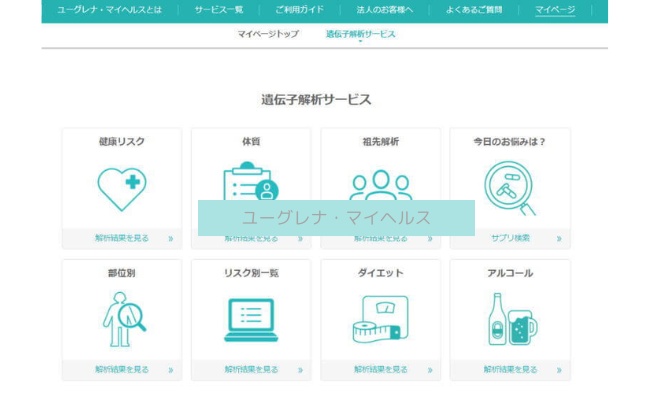Open 解析結果を見る in the 健康リスク card
This screenshot has height=400, width=650.
point(122,238)
